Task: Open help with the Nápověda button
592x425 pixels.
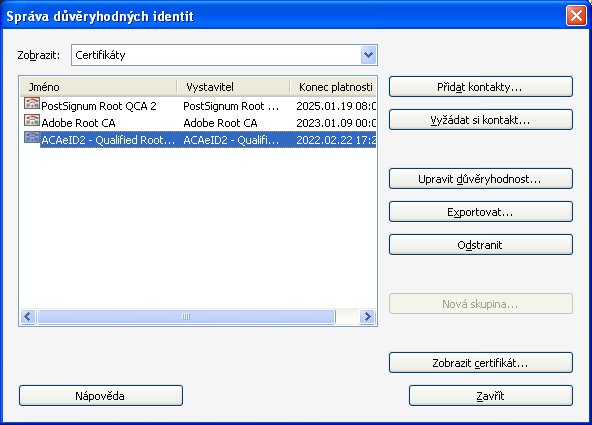Action: pos(101,396)
